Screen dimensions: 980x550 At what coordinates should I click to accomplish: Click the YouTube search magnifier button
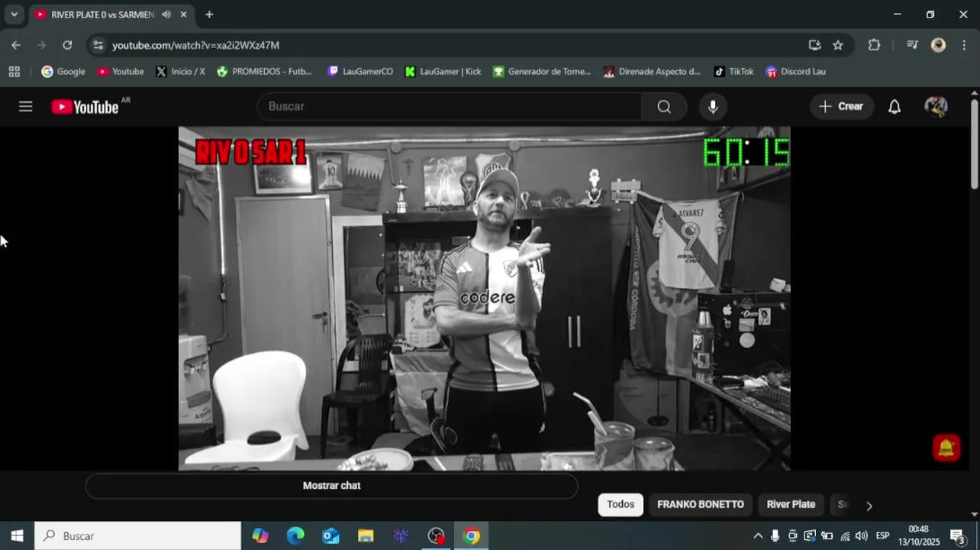[664, 106]
